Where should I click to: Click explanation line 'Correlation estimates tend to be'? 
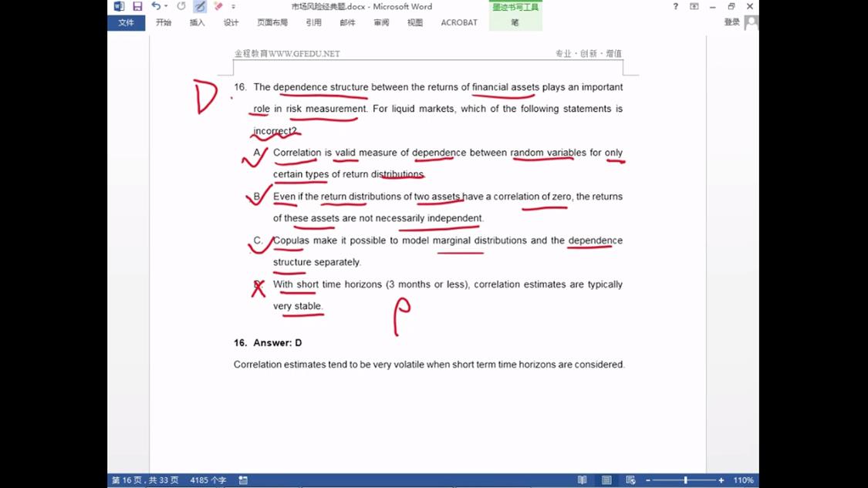pos(302,365)
